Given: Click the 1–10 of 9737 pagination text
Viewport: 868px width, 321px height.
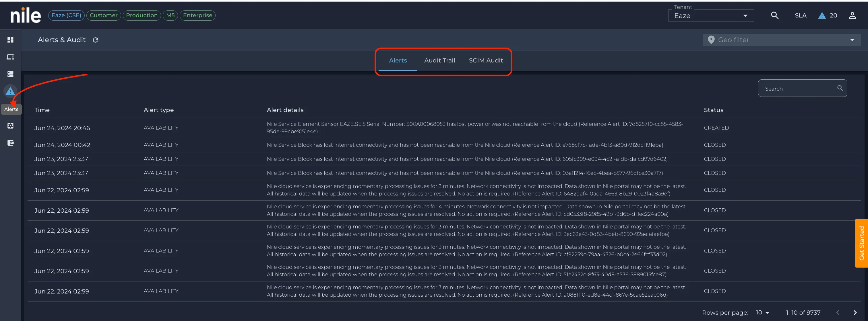Looking at the screenshot, I should click(x=803, y=313).
